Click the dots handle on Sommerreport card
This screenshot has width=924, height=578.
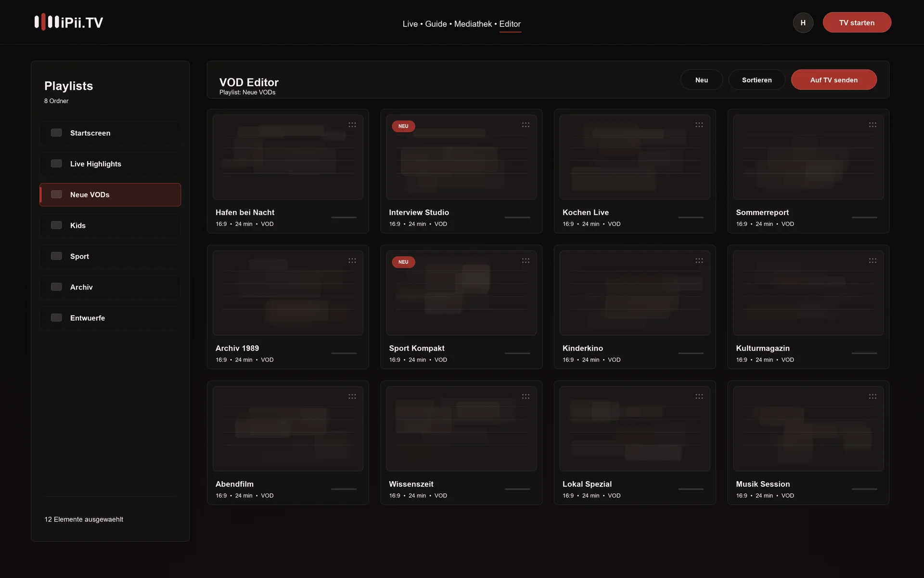(873, 125)
